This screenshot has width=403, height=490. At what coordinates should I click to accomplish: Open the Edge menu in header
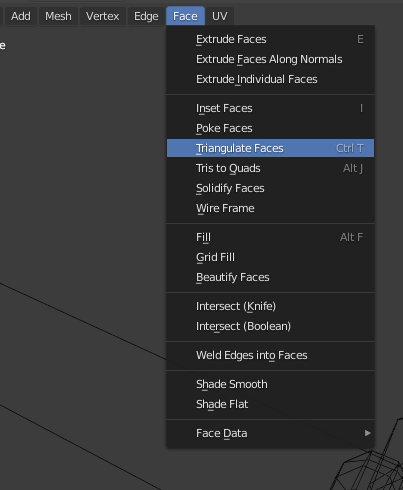click(146, 16)
